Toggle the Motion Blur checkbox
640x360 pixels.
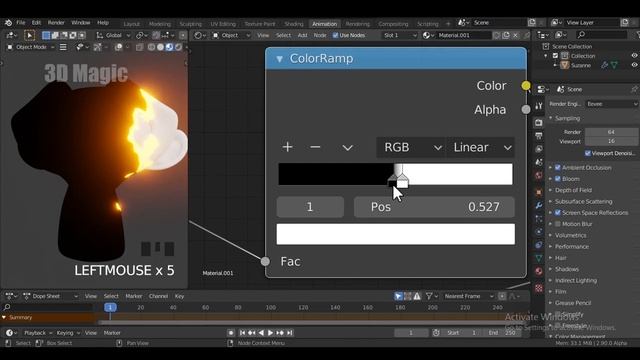click(x=558, y=224)
